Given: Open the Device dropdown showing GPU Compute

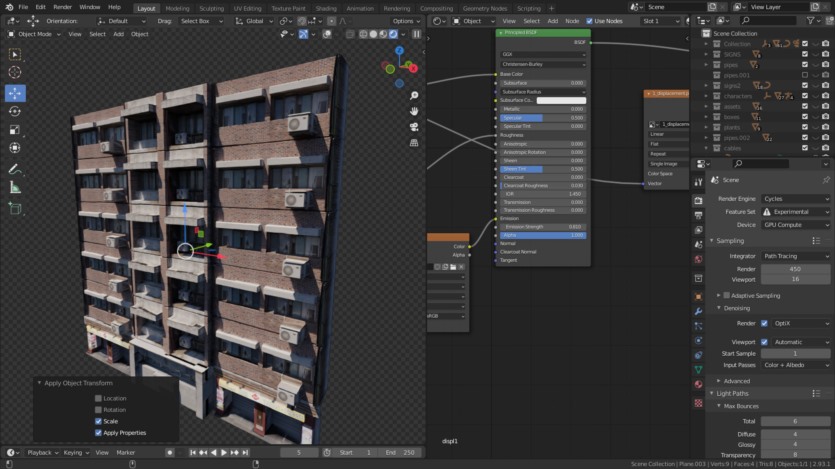Looking at the screenshot, I should (x=796, y=225).
